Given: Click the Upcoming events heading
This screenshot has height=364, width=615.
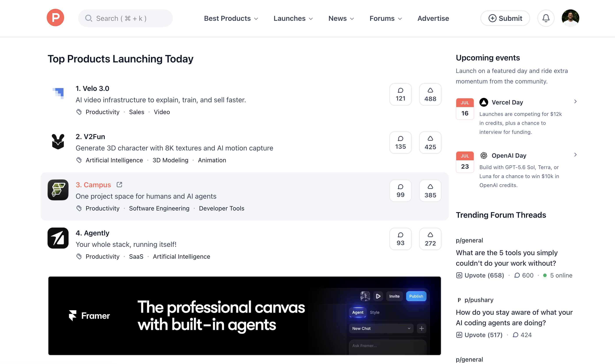Looking at the screenshot, I should click(488, 58).
